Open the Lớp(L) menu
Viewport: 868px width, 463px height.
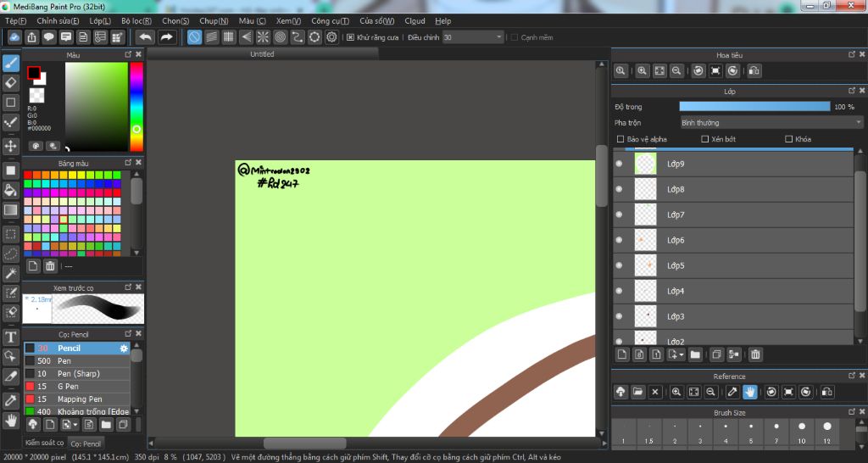click(x=100, y=21)
